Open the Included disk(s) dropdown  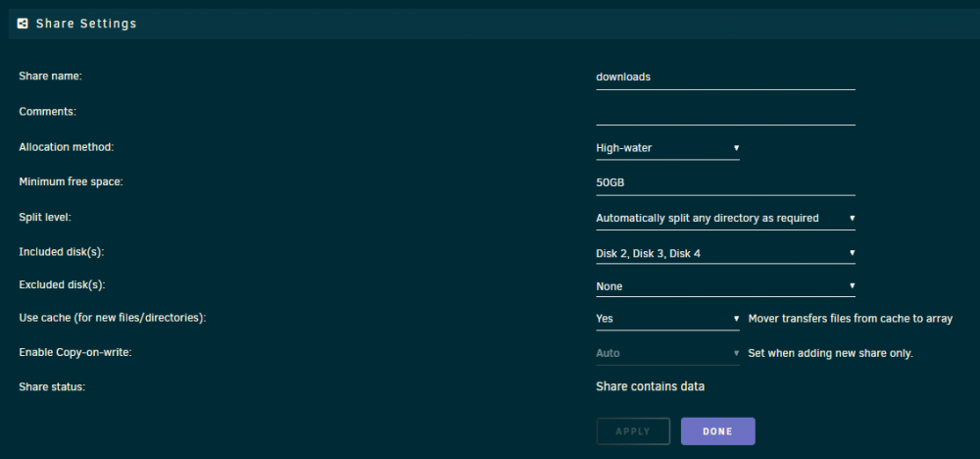click(725, 253)
